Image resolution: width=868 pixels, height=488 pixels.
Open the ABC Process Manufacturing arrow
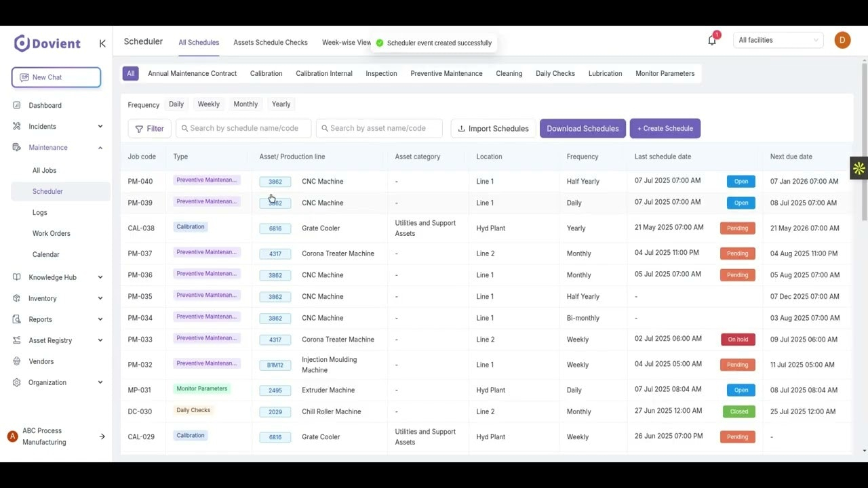click(x=102, y=436)
